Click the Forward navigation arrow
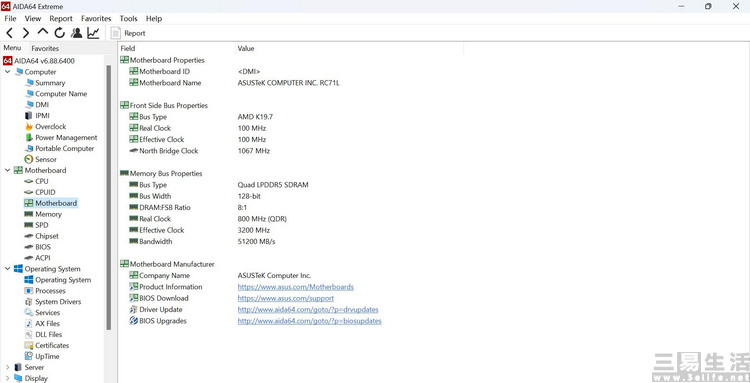Viewport: 750px width, 383px height. 26,33
